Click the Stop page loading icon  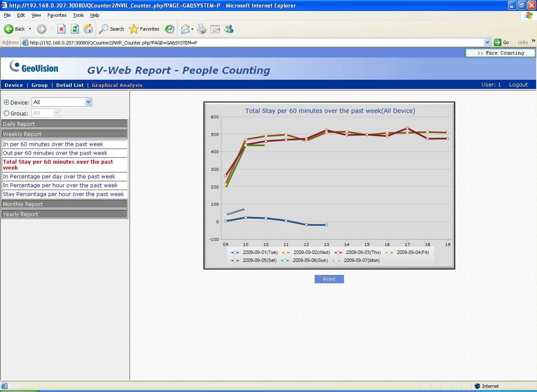point(61,29)
